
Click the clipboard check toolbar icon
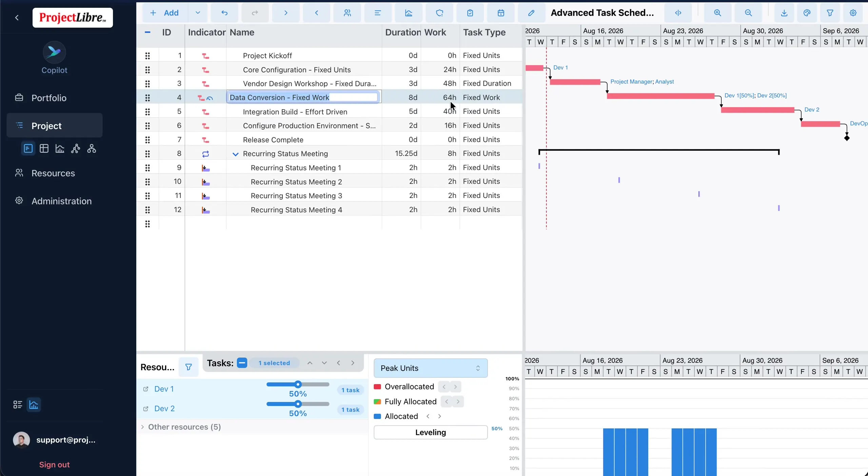coord(470,13)
